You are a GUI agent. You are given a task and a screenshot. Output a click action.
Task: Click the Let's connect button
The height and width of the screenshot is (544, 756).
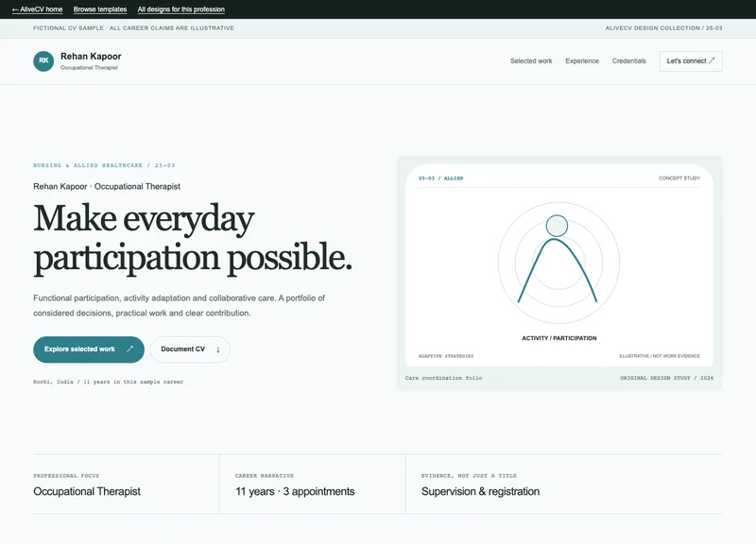(691, 61)
